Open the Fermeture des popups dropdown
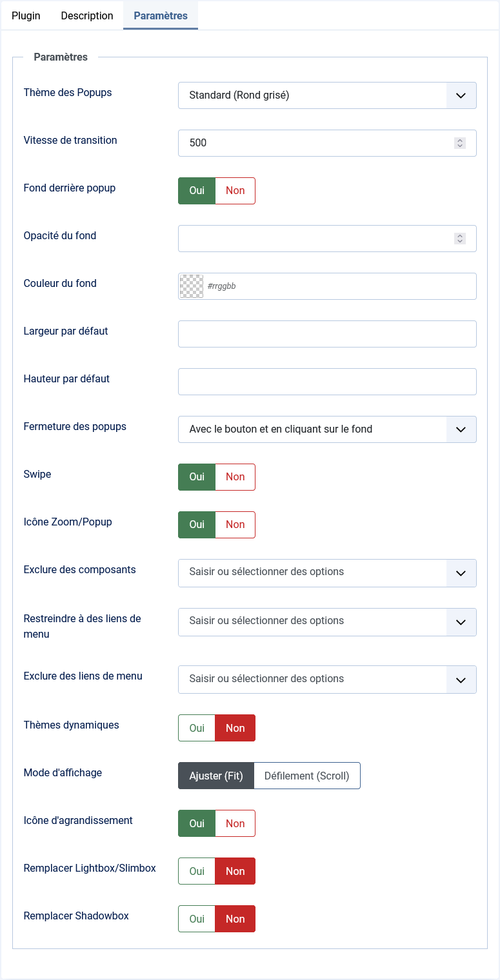This screenshot has width=500, height=980. 461,429
